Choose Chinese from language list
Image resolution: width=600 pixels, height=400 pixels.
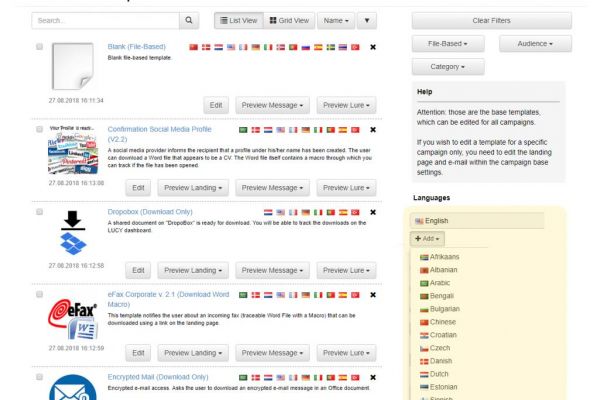438,322
